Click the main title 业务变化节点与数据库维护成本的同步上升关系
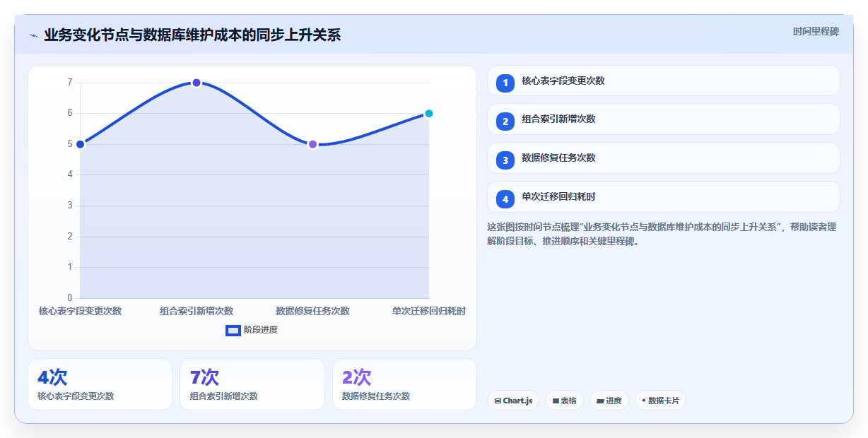The height and width of the screenshot is (438, 868). [x=192, y=35]
